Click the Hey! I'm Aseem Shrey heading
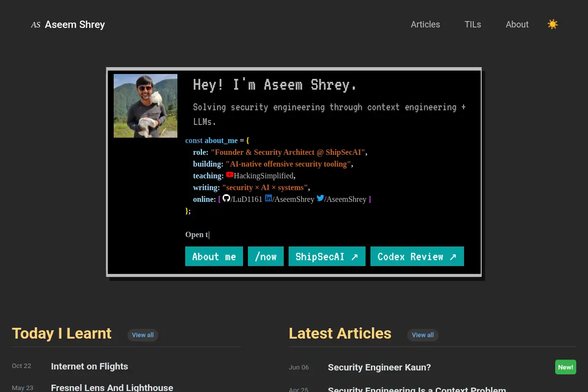The height and width of the screenshot is (392, 588). [275, 85]
